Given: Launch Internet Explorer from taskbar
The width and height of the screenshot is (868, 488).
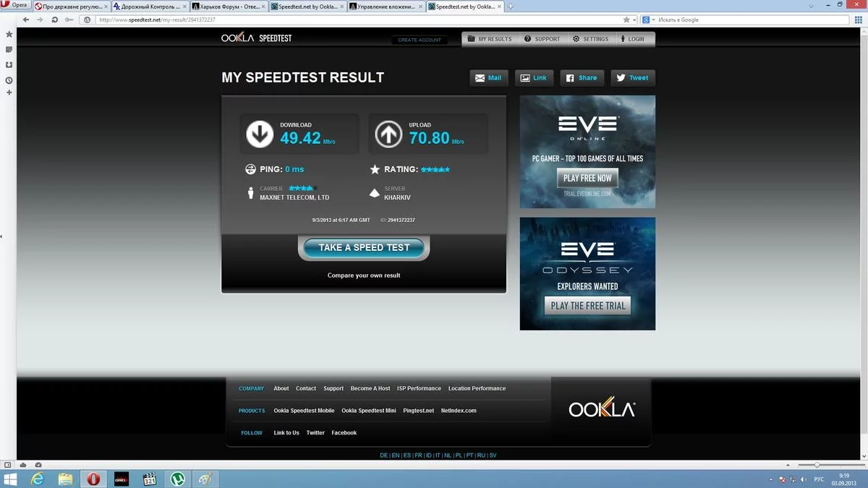Looking at the screenshot, I should [x=38, y=479].
